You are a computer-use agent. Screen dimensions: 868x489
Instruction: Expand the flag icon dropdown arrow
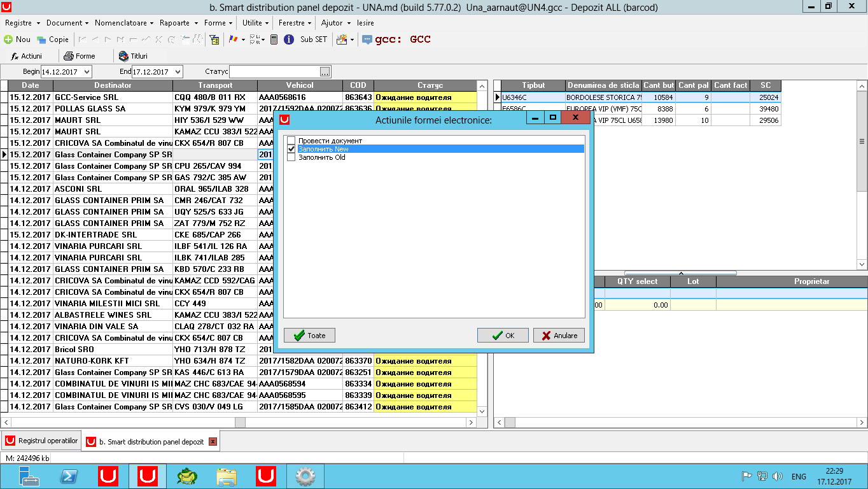[x=243, y=39]
